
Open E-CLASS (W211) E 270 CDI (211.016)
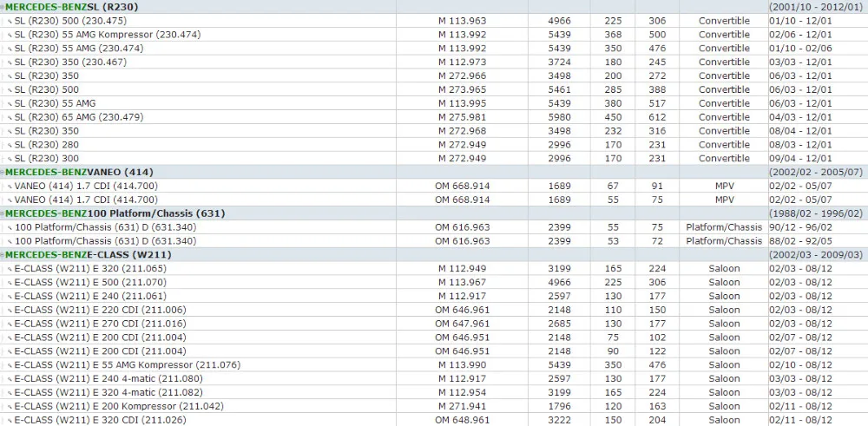[x=100, y=324]
